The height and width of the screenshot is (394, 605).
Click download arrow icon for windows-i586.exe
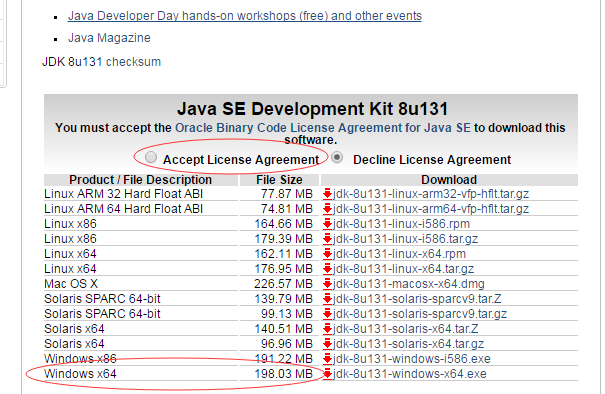(x=328, y=359)
